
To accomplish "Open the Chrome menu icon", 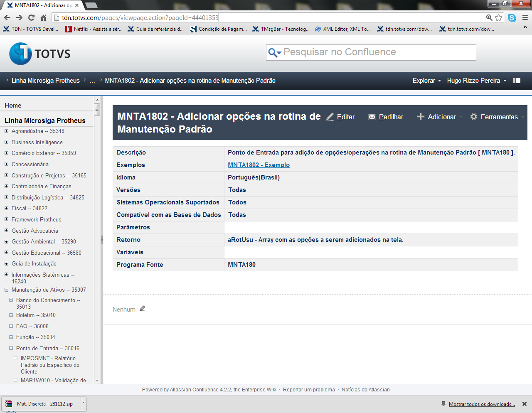I will [x=525, y=17].
